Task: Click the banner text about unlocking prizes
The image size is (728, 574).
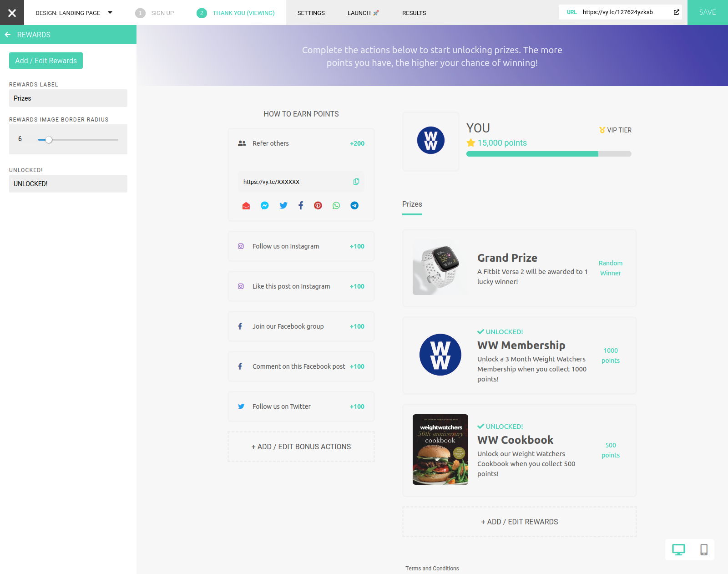Action: click(x=432, y=56)
